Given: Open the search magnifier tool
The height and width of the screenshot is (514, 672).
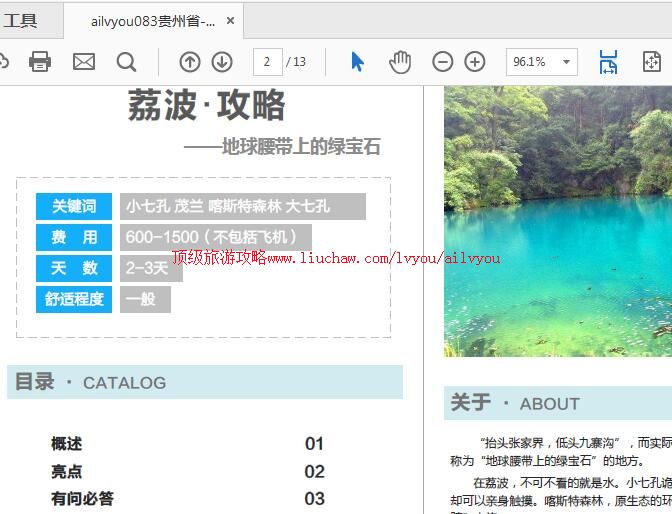Looking at the screenshot, I should click(126, 62).
